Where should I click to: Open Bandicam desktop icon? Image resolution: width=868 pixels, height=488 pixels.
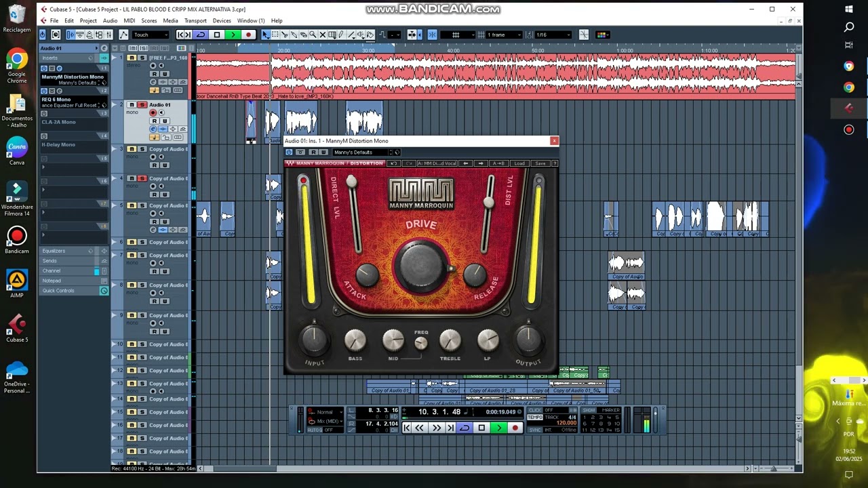pos(17,241)
